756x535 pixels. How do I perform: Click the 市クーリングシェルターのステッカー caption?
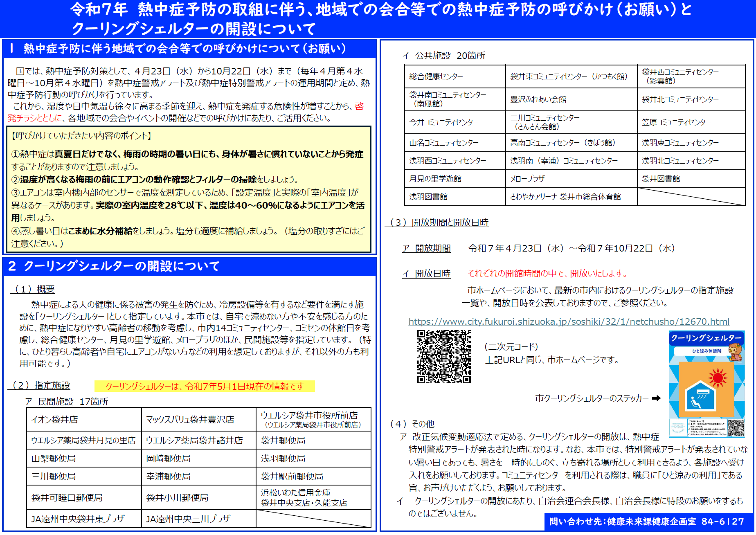(592, 398)
